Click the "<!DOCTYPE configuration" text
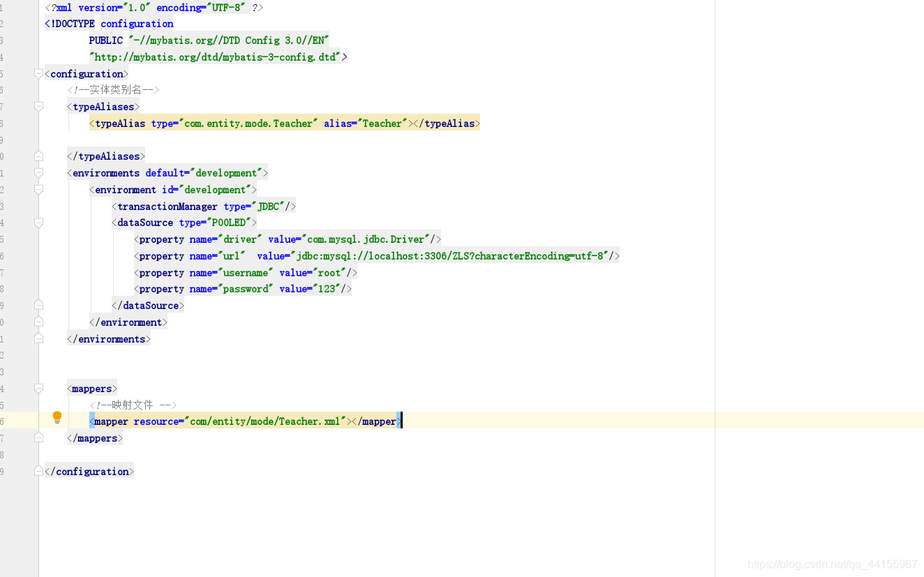This screenshot has height=577, width=924. click(109, 24)
